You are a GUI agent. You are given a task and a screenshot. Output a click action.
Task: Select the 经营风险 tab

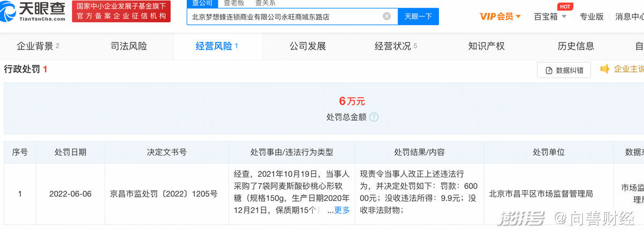click(x=217, y=46)
